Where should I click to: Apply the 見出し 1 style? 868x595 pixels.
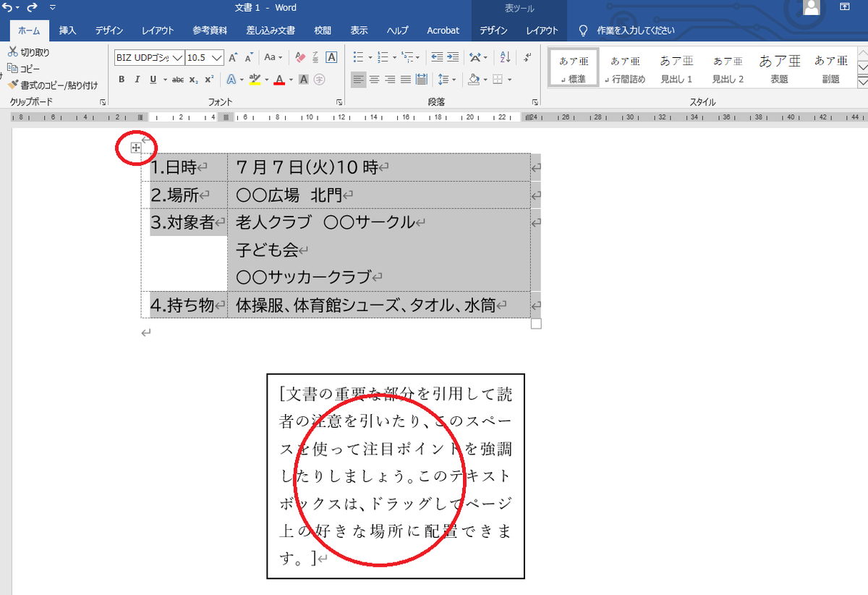coord(676,67)
